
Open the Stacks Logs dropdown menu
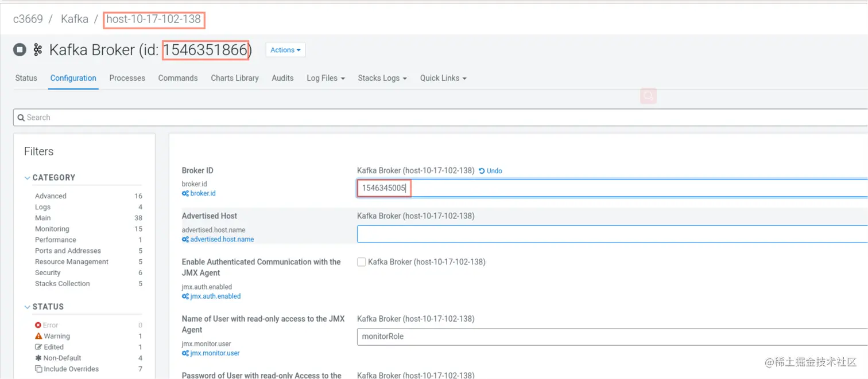coord(382,78)
